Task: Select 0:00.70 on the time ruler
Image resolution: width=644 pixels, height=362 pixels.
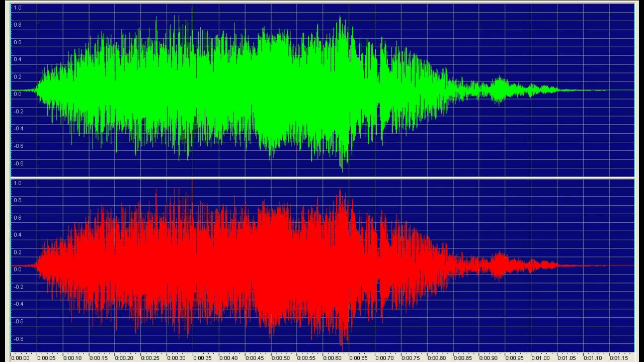Action: tap(384, 358)
